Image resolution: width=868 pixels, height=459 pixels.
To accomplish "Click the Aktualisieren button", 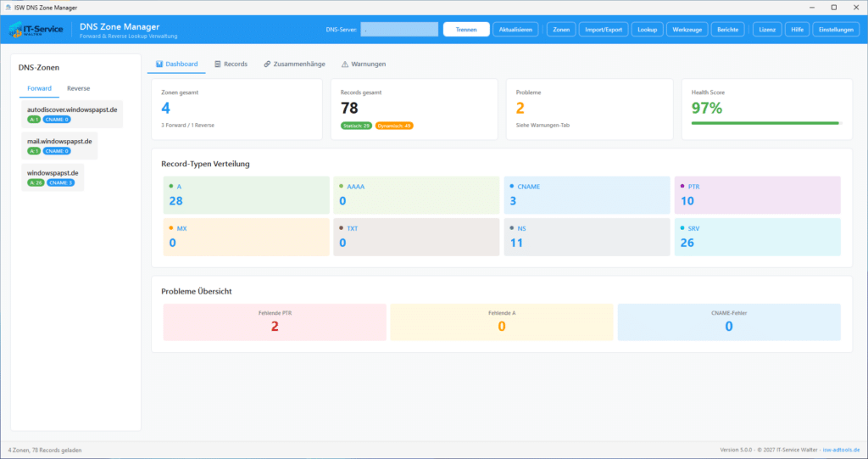I will pos(515,30).
